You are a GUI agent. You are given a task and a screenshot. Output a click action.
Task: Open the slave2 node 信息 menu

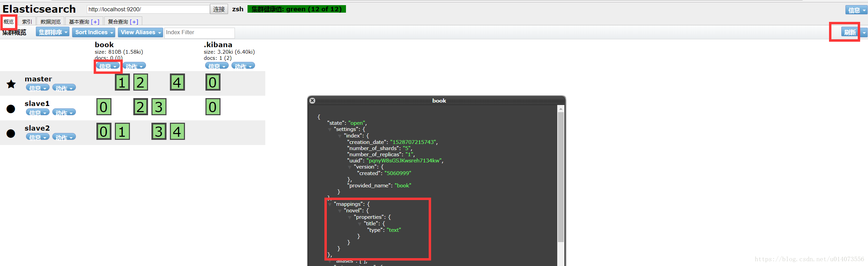(38, 137)
